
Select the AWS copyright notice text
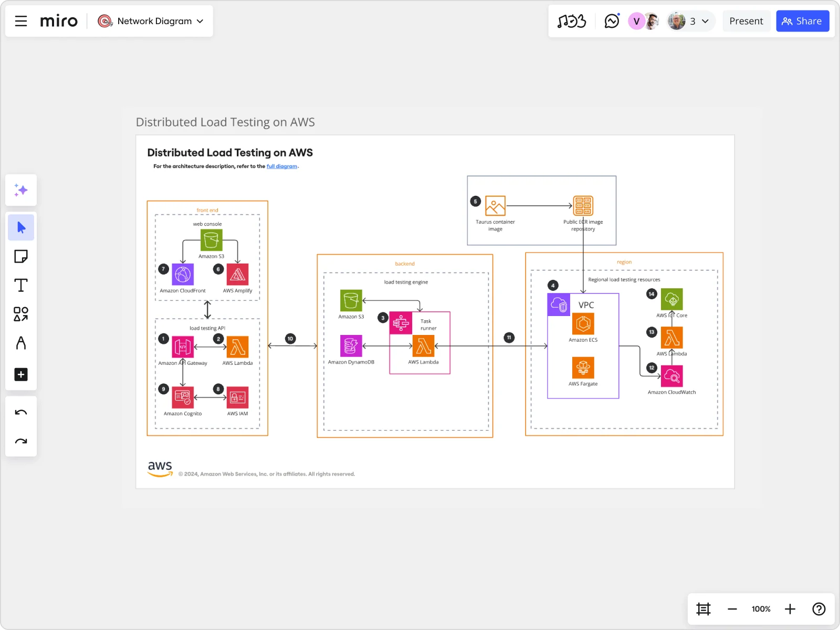[267, 474]
